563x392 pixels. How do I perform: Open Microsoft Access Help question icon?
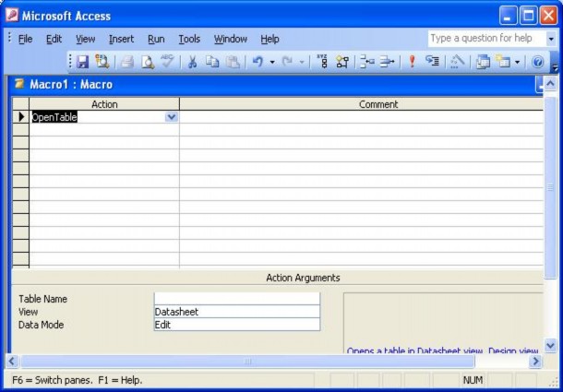click(x=537, y=62)
